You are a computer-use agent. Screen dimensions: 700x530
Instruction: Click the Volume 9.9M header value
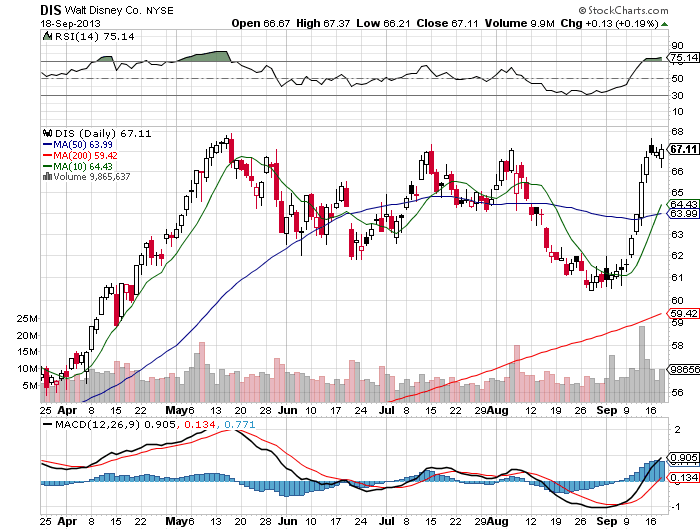tap(520, 23)
